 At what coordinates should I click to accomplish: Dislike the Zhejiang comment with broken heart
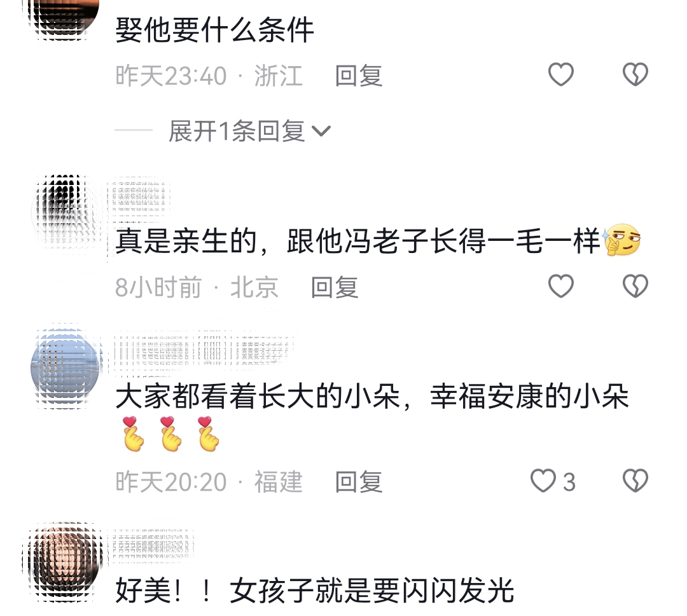click(635, 74)
